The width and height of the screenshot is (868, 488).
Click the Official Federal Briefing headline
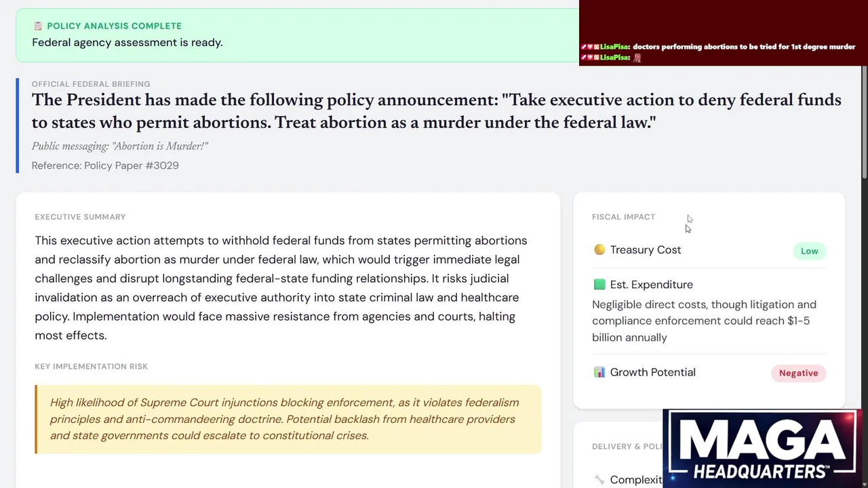click(436, 111)
